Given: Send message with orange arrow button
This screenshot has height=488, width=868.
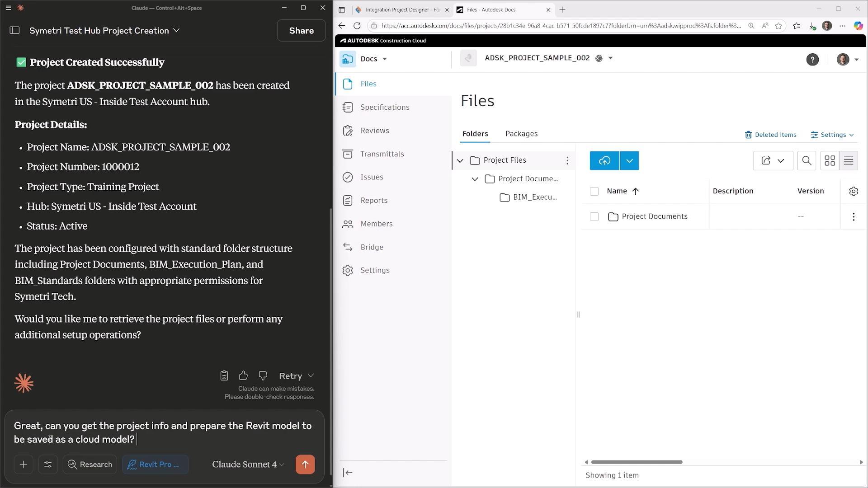Looking at the screenshot, I should 305,464.
